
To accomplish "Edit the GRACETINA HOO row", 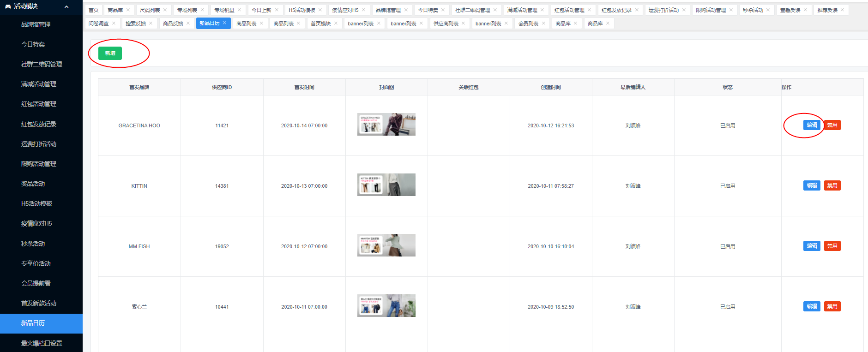I will (x=812, y=125).
